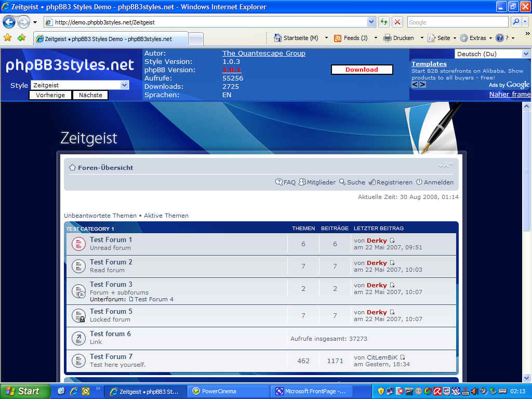
Task: Open the search provider dropdown arrow
Action: click(525, 22)
